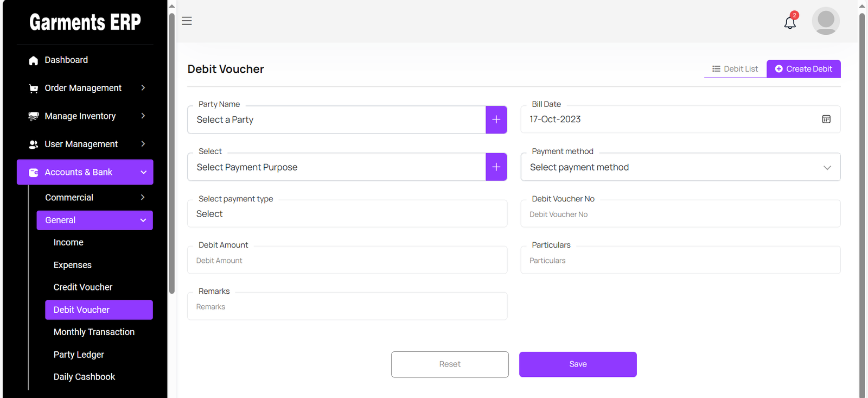Viewport: 868px width, 398px height.
Task: Click the Debit Amount input field
Action: [x=347, y=261]
